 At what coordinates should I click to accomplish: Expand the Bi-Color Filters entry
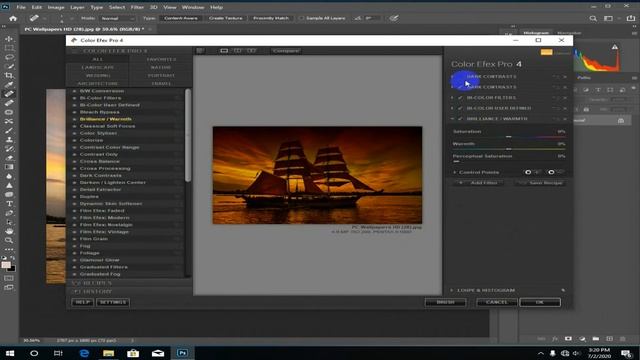coord(452,98)
